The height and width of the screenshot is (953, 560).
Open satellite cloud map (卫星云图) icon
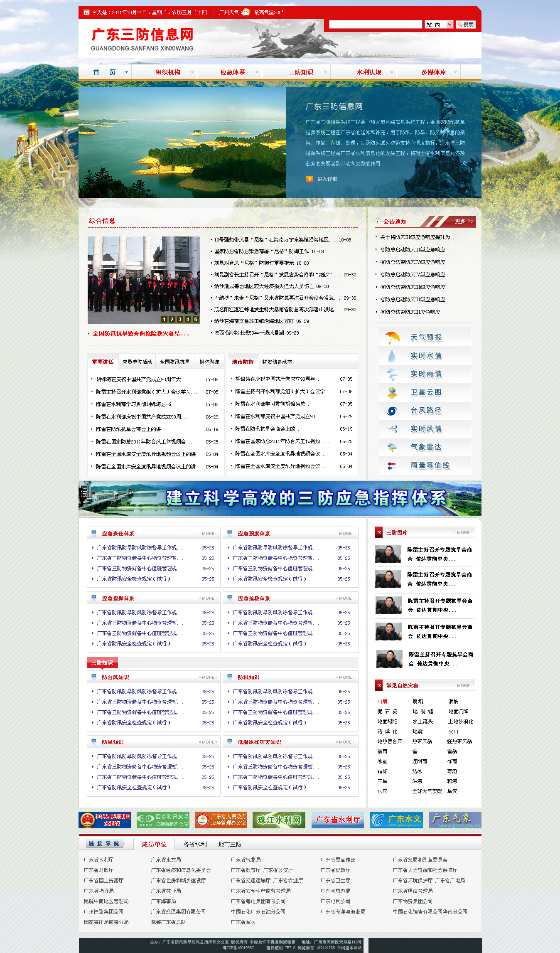point(392,392)
